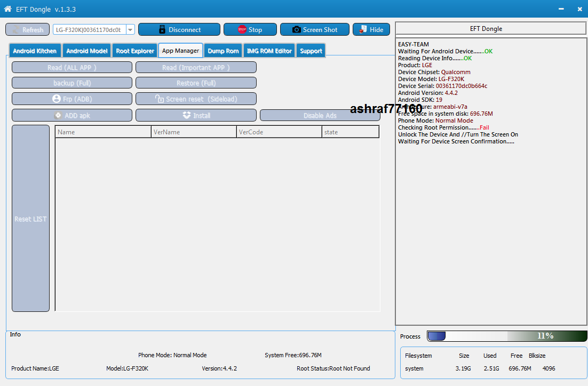Click the USB icon on Disconnect button
Viewport: 588px width, 386px height.
(162, 30)
